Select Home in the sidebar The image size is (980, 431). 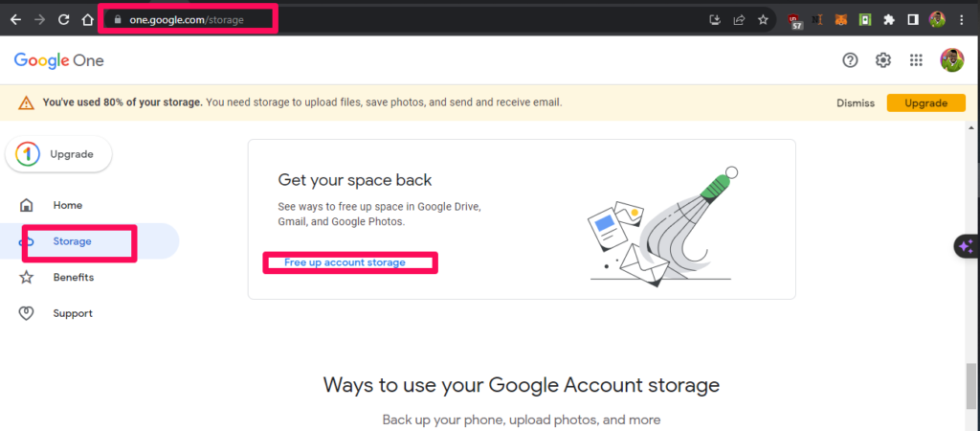coord(68,205)
